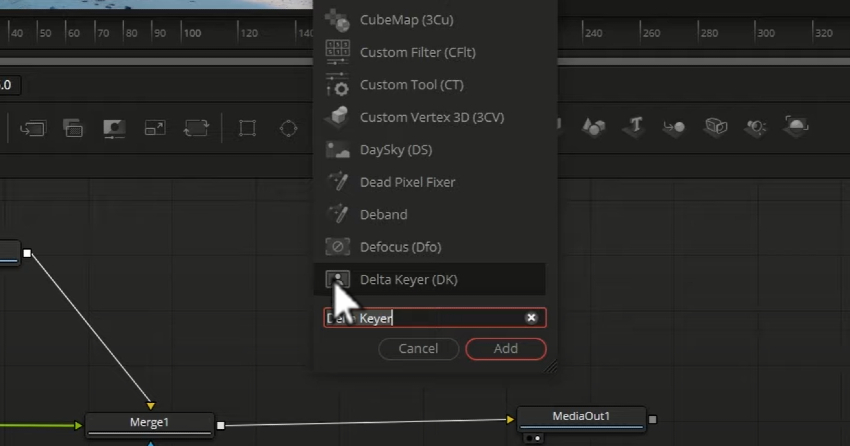Screen dimensions: 850x446
Task: Click the Defocus list icon
Action: (x=337, y=247)
